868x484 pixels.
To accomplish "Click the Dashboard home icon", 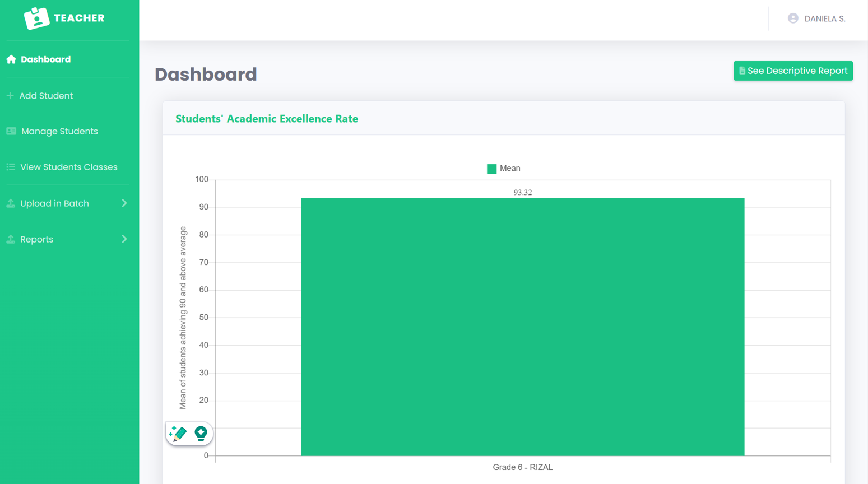I will (11, 59).
